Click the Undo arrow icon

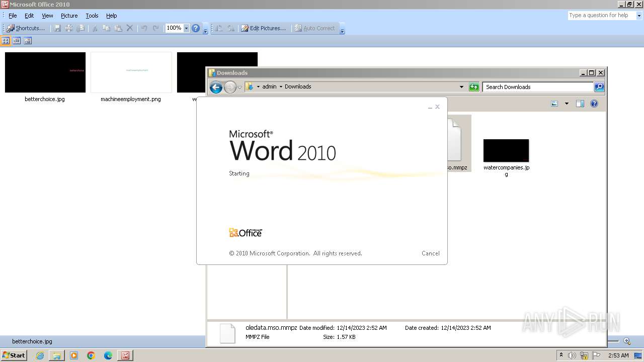pos(144,28)
